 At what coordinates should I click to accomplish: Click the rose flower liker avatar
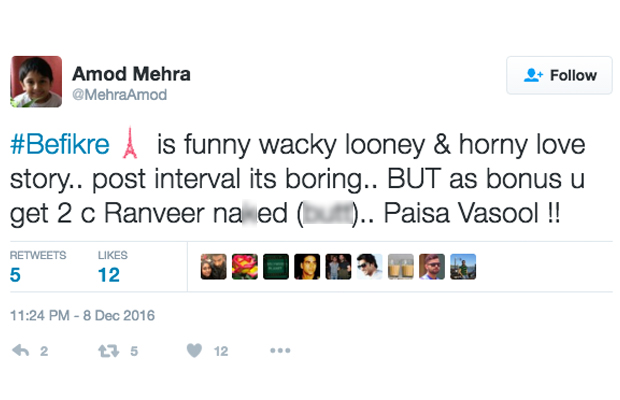(244, 266)
